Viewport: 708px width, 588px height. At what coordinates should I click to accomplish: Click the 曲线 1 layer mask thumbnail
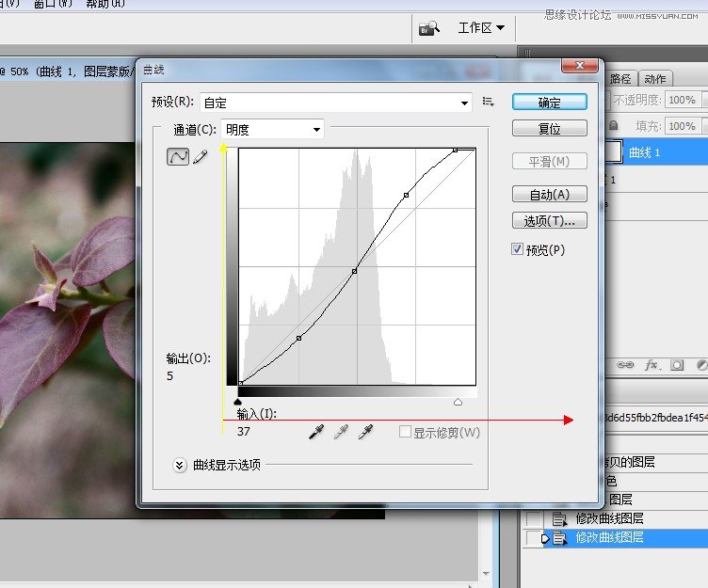(x=613, y=151)
